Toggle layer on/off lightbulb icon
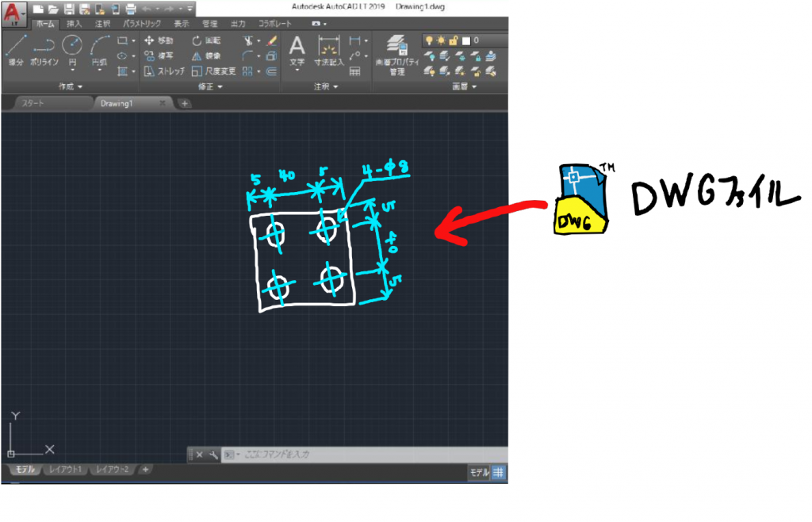 click(429, 40)
